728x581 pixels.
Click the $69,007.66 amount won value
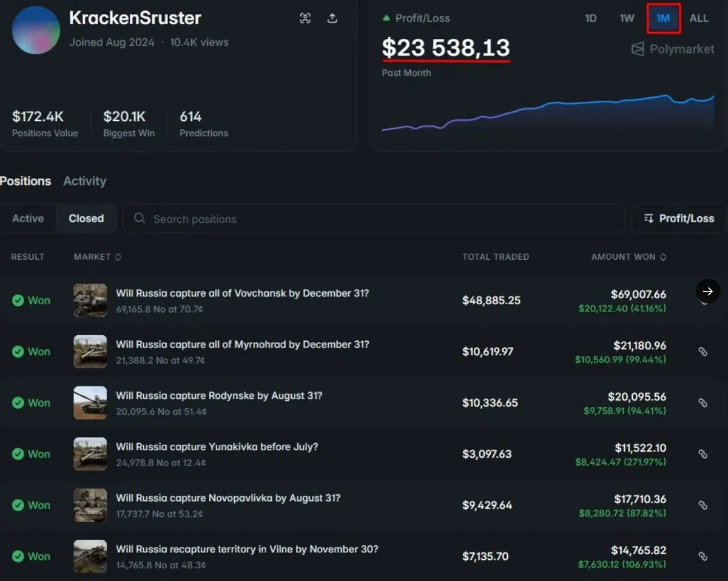point(639,294)
